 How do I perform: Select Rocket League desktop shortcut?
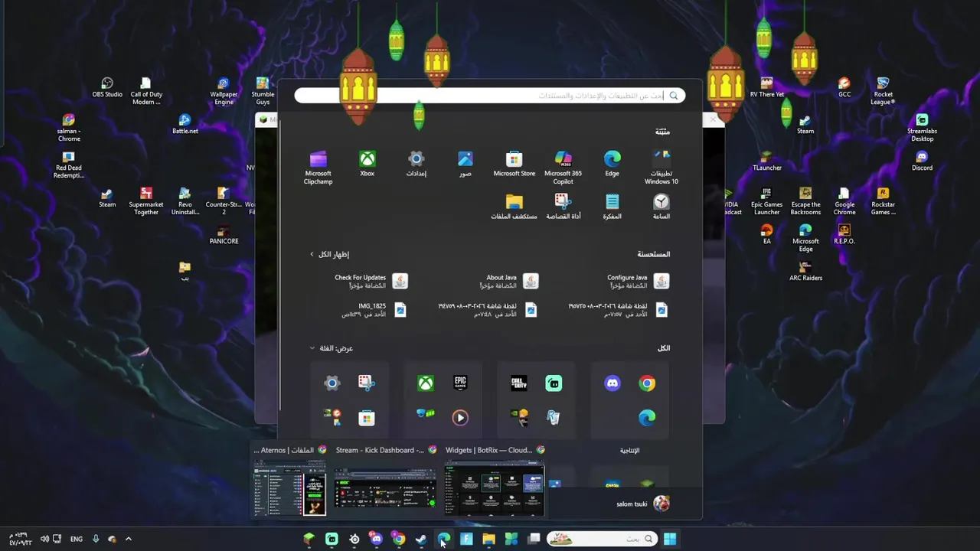point(883,91)
